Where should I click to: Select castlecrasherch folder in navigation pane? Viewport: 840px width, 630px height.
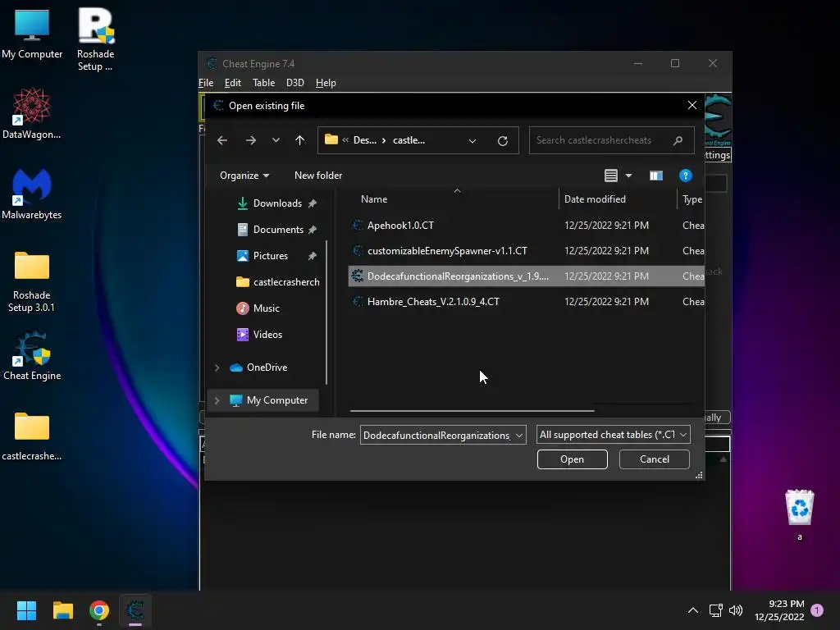[x=277, y=282]
